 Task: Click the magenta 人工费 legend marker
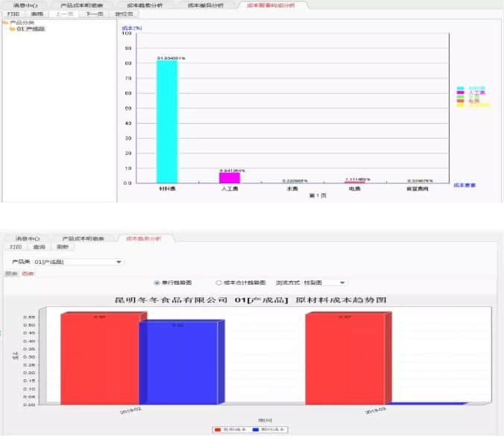(x=461, y=92)
